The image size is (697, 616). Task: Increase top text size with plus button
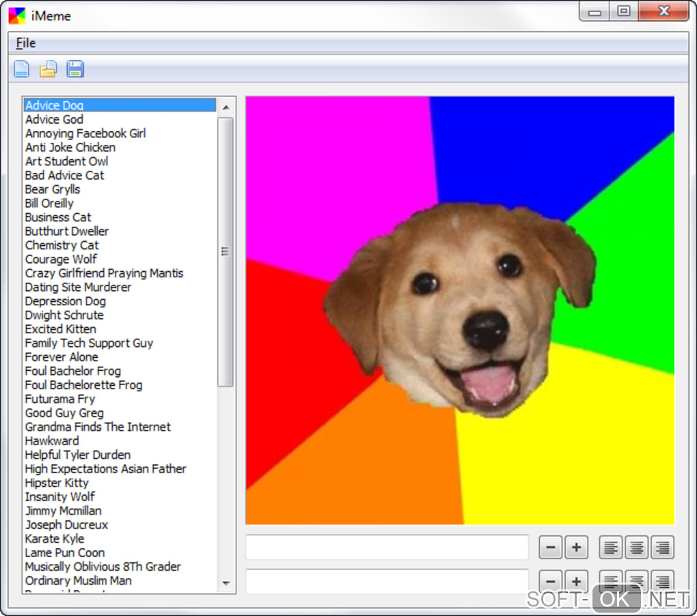tap(576, 547)
